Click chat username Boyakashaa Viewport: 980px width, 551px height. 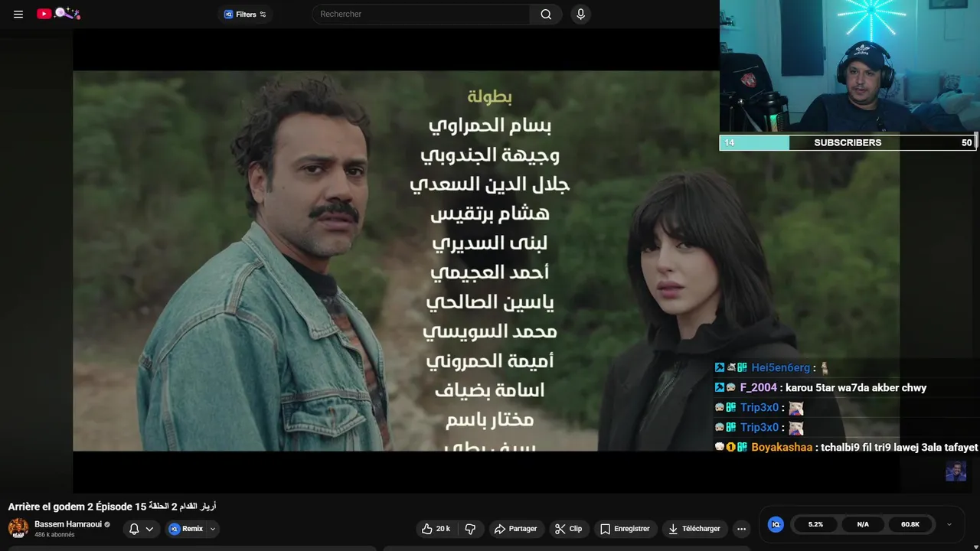(x=782, y=448)
